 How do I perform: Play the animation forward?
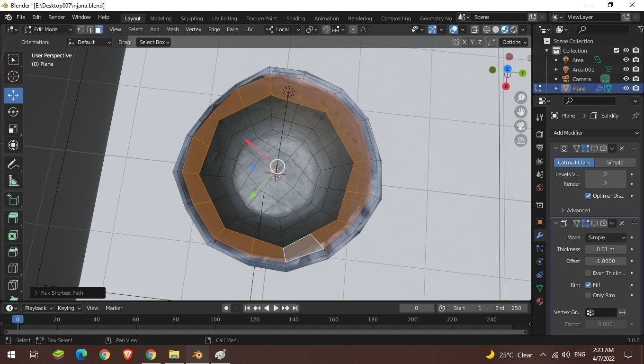(276, 308)
